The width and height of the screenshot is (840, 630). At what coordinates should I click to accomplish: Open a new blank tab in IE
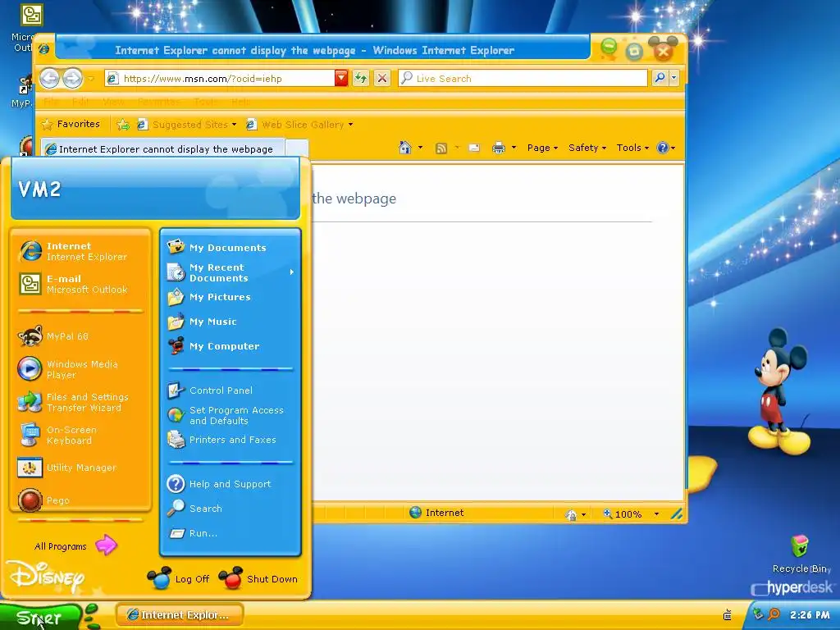coord(296,148)
